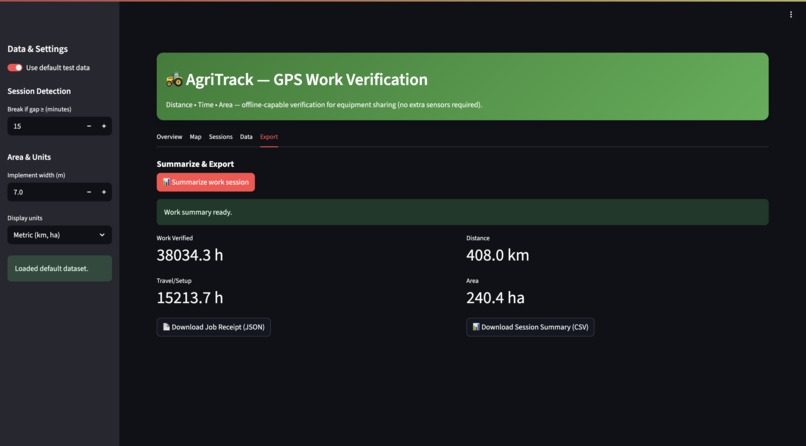Click the Data & Settings heading

click(38, 49)
